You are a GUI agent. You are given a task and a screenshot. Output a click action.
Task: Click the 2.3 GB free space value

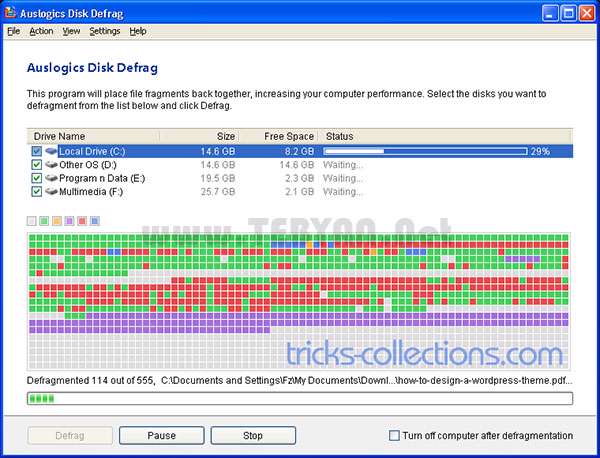click(299, 178)
